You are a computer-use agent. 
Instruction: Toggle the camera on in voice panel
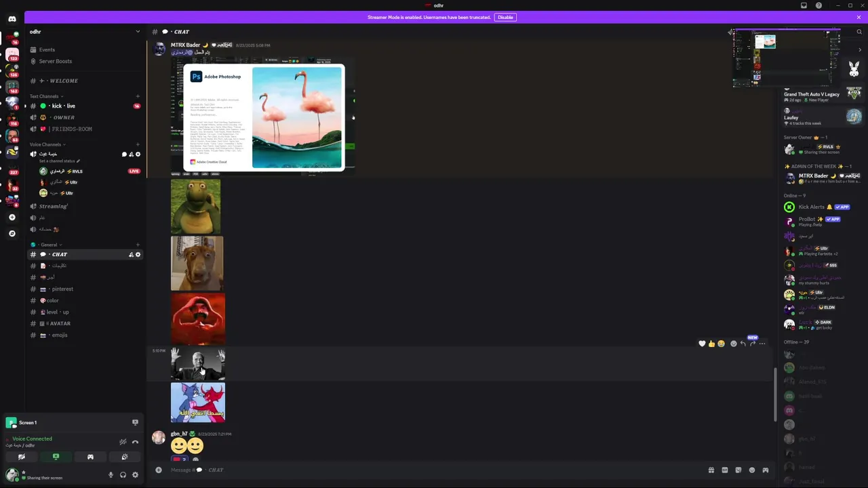pos(22,457)
